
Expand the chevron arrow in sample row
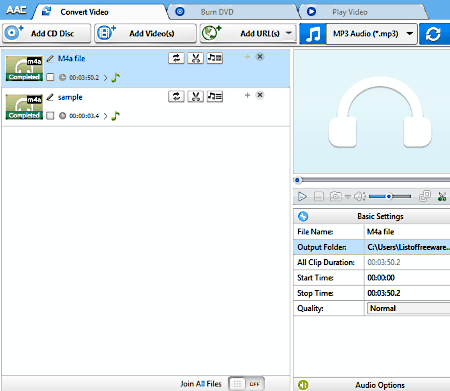point(105,116)
